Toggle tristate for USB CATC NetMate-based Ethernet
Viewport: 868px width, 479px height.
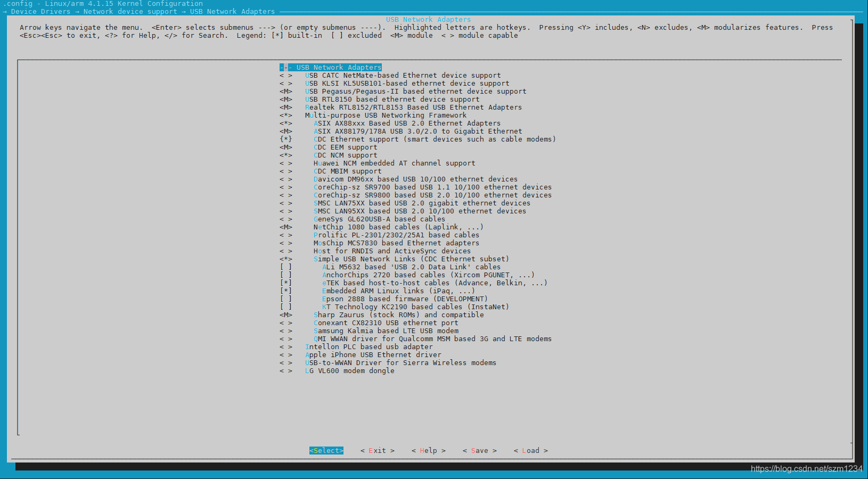tap(286, 76)
